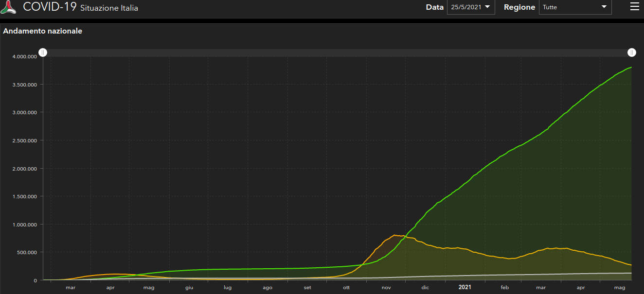644x294 pixels.
Task: Click the orange curve peak in November
Action: pyautogui.click(x=394, y=235)
